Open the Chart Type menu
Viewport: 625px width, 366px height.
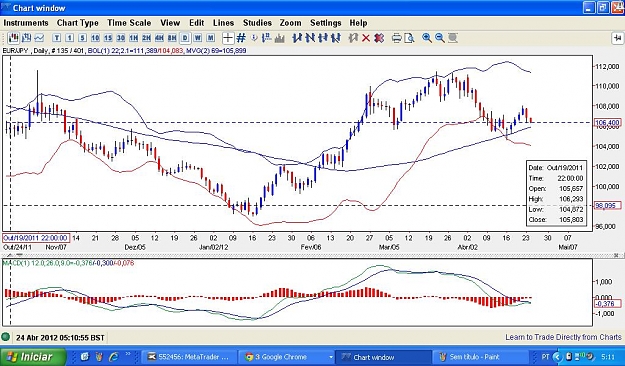click(77, 23)
